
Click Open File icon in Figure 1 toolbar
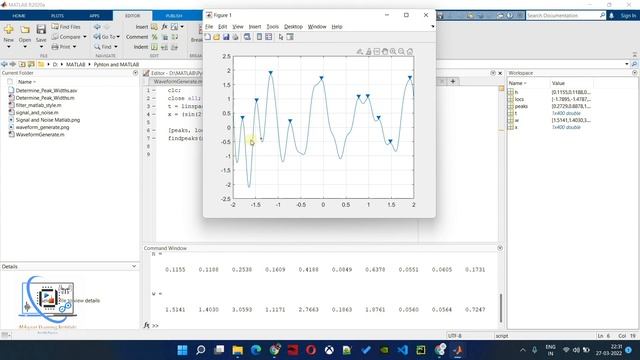click(x=217, y=37)
